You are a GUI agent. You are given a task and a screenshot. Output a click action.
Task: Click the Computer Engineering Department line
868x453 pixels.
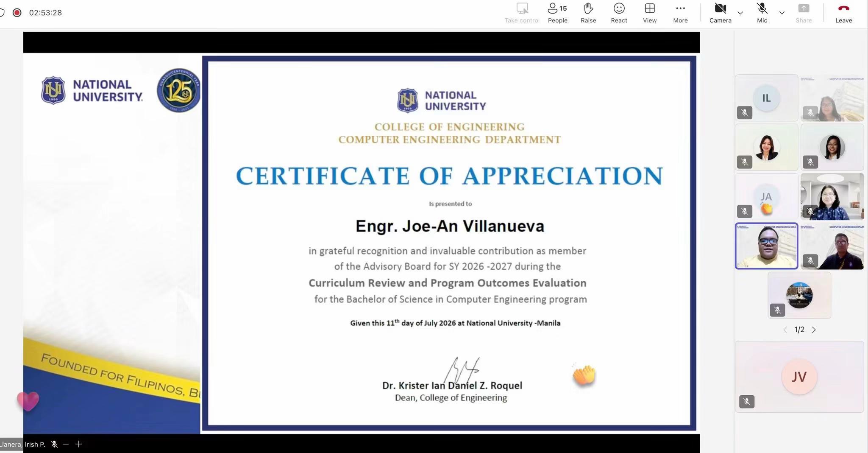click(449, 140)
